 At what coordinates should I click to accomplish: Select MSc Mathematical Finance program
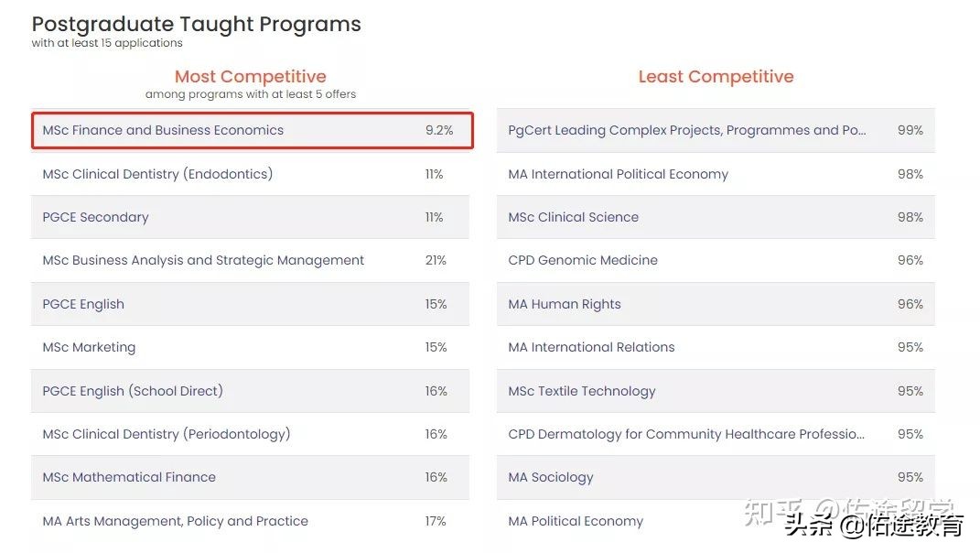[x=129, y=477]
